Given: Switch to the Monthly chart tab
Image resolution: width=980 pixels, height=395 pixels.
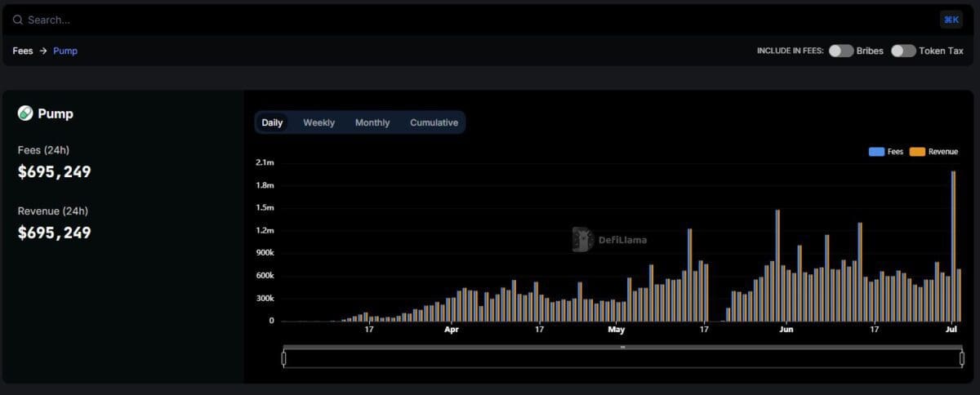Looking at the screenshot, I should click(372, 122).
